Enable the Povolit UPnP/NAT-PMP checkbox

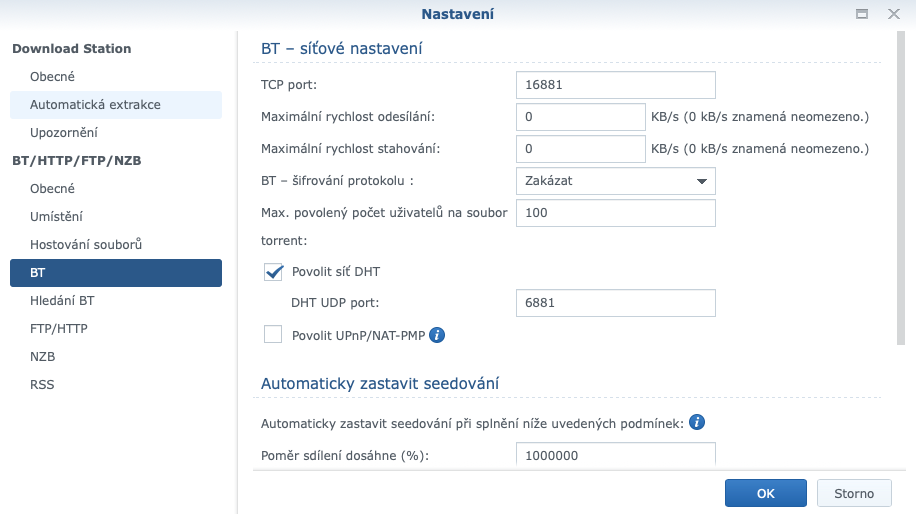pyautogui.click(x=273, y=335)
